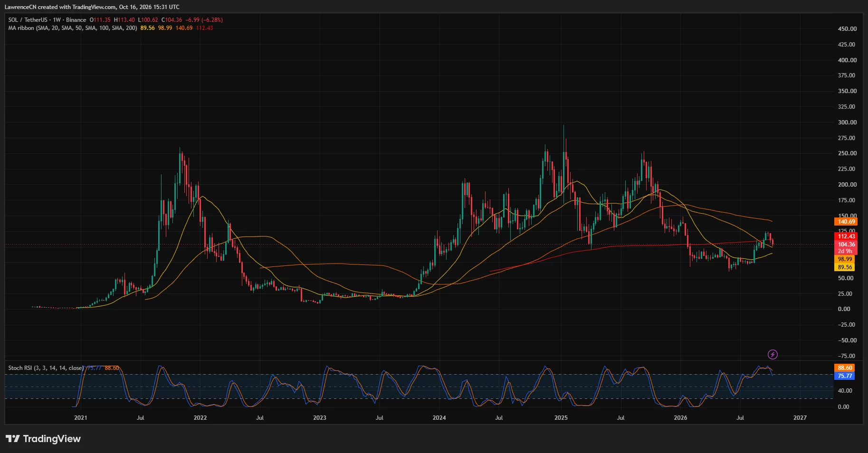This screenshot has height=453, width=868.
Task: Click the 98.99 value in MA ribbon legend
Action: tap(165, 28)
